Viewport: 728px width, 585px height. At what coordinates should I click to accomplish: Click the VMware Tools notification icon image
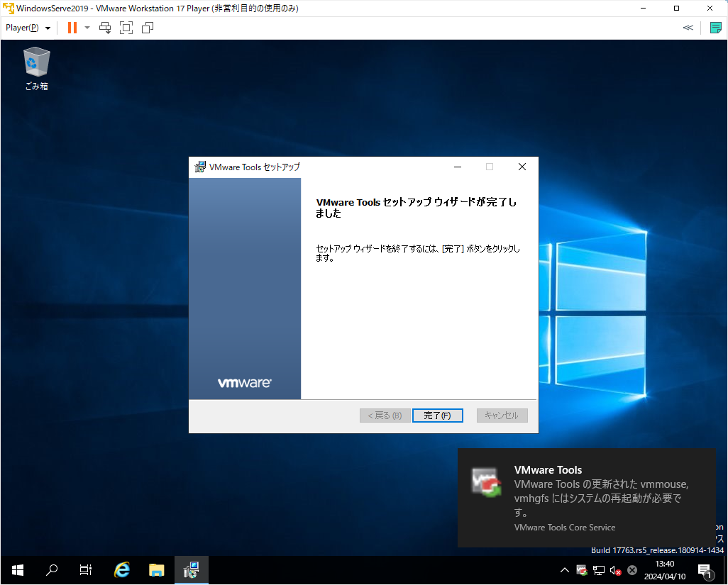[x=486, y=482]
